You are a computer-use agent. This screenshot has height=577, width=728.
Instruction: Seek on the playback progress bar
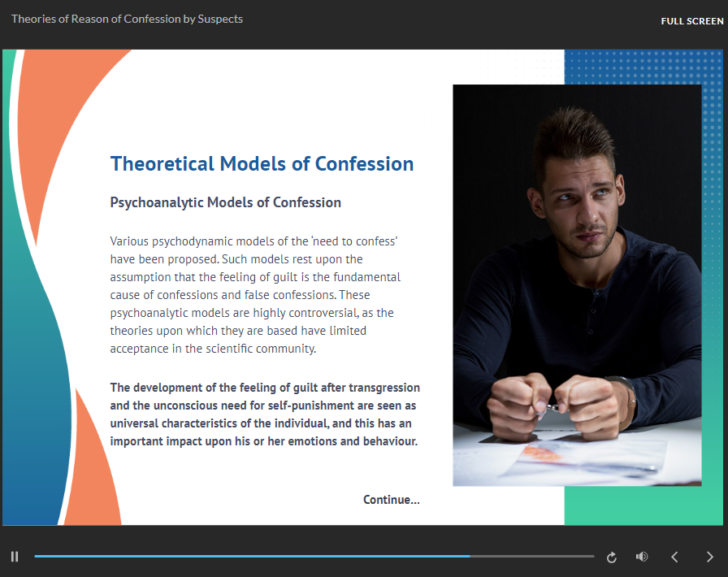click(314, 556)
